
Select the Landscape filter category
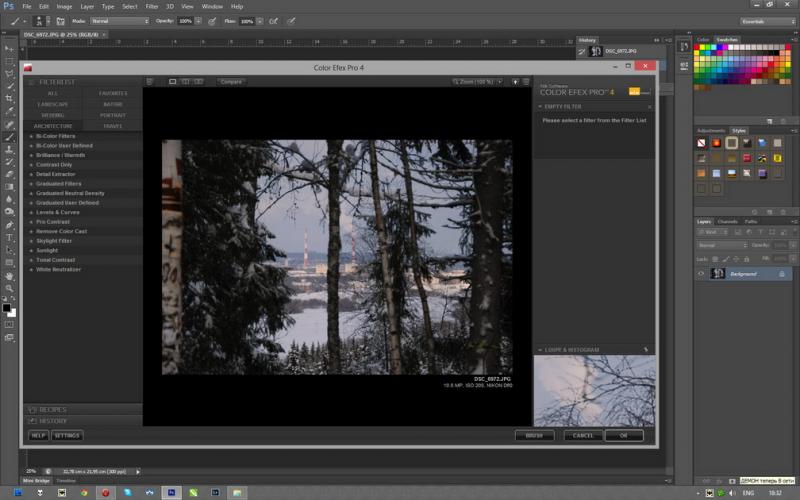(53, 105)
